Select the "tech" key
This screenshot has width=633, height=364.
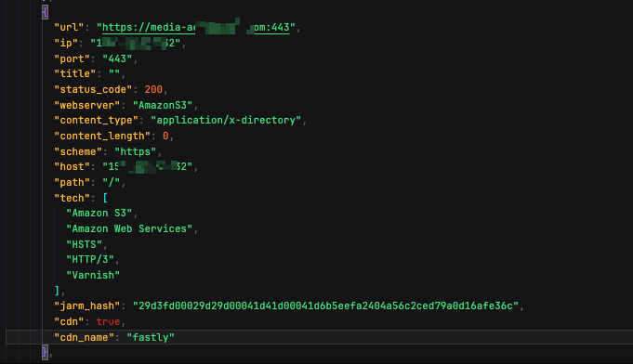coord(72,198)
